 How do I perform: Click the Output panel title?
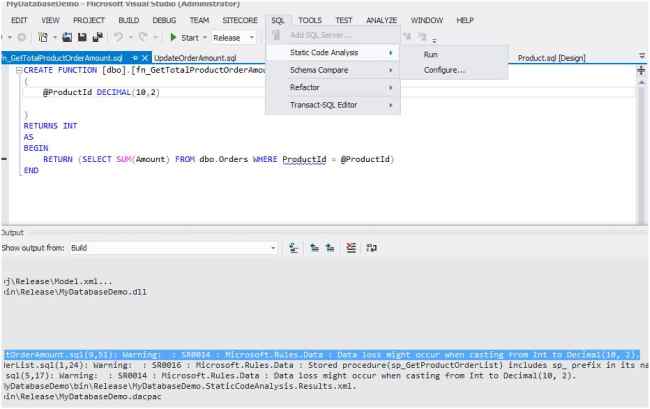[x=12, y=232]
